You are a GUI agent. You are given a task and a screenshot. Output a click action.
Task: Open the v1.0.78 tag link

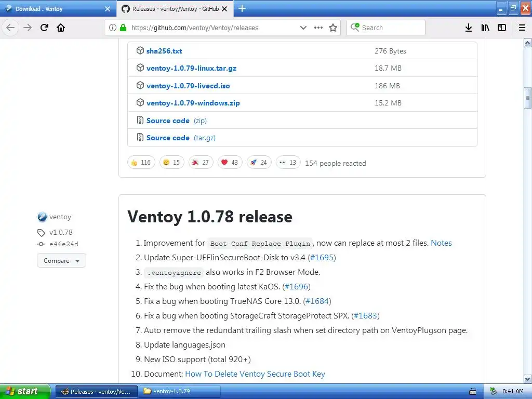point(61,232)
